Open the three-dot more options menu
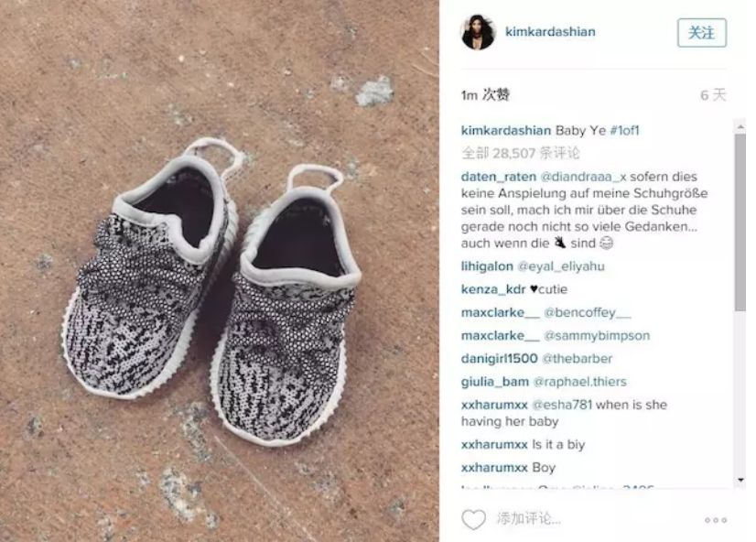Screen dimensions: 756x542 click(x=716, y=520)
